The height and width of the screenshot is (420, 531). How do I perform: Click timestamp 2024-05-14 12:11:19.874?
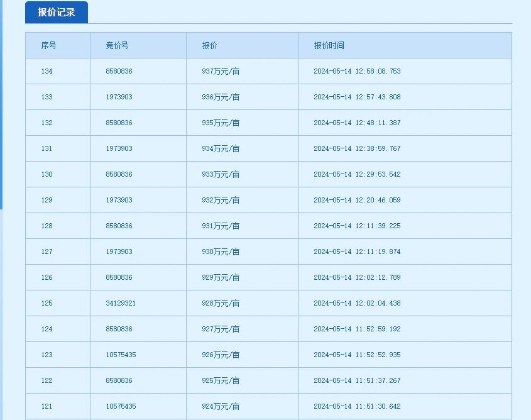(357, 251)
